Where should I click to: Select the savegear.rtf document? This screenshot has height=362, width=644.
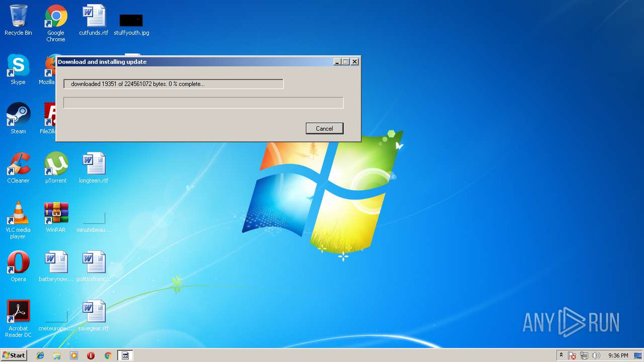pos(94,316)
